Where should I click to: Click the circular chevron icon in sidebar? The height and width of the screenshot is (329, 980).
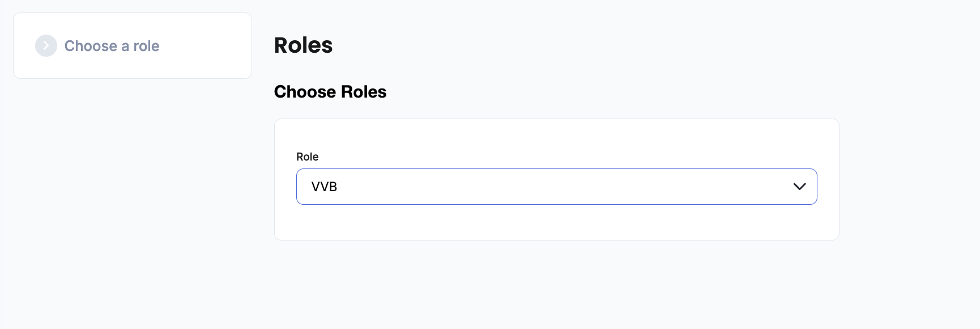(x=46, y=46)
